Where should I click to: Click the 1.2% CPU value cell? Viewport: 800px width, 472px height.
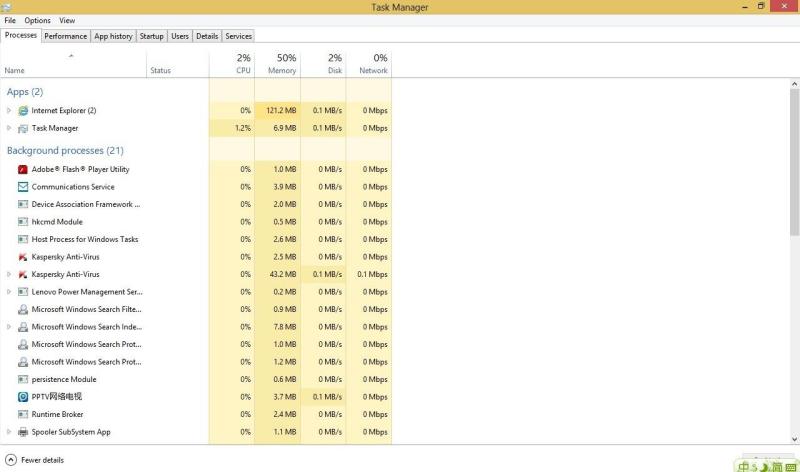click(x=232, y=128)
